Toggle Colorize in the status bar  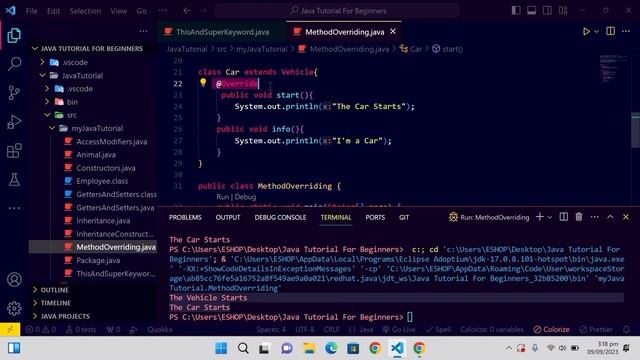[x=551, y=329]
